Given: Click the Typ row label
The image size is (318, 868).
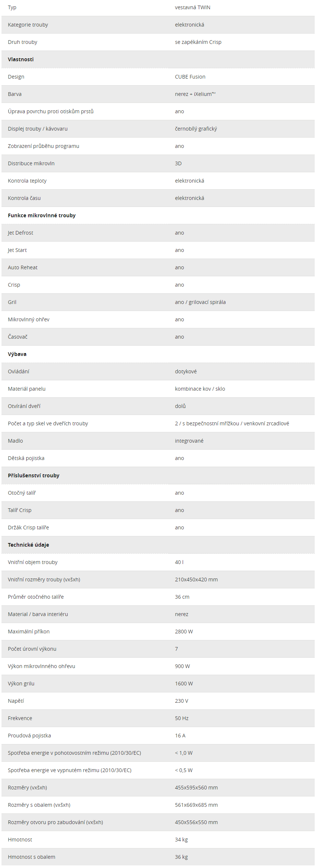Looking at the screenshot, I should tap(12, 7).
